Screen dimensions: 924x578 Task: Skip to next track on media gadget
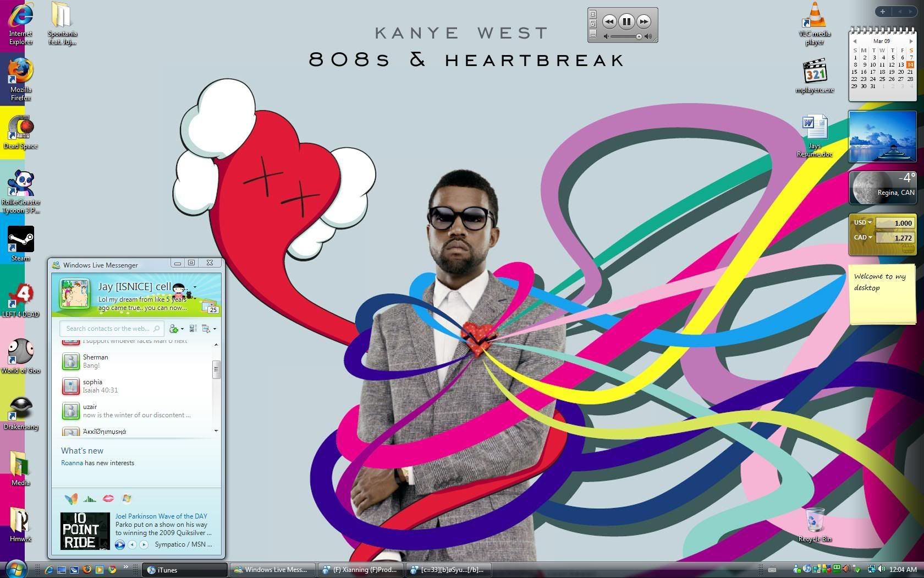[643, 21]
